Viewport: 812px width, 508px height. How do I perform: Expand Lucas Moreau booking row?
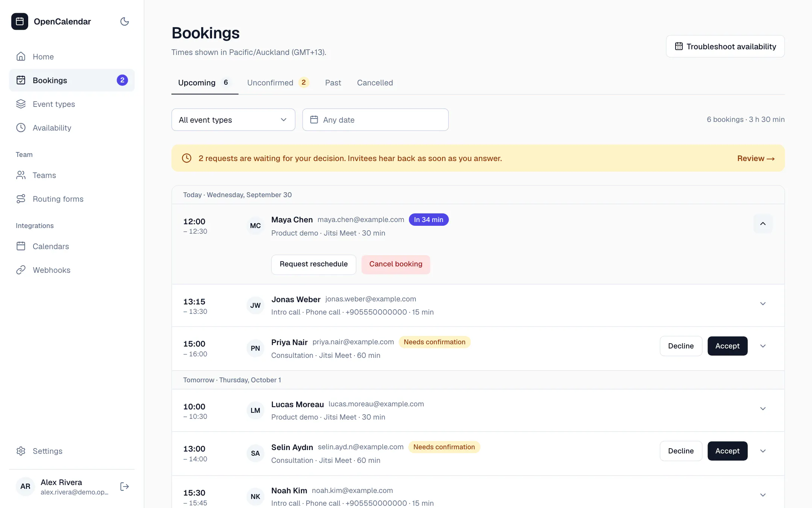(763, 409)
